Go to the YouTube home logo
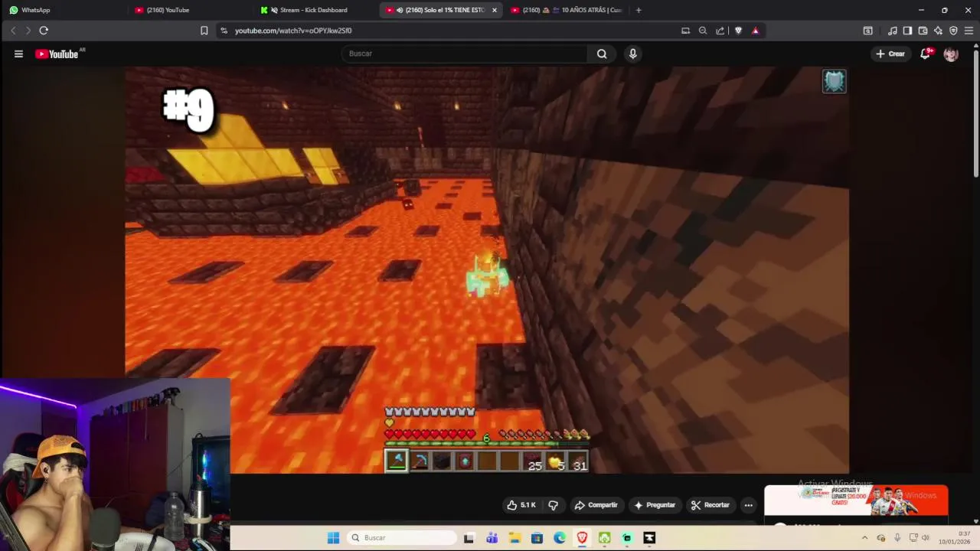This screenshot has width=980, height=551. coord(57,54)
